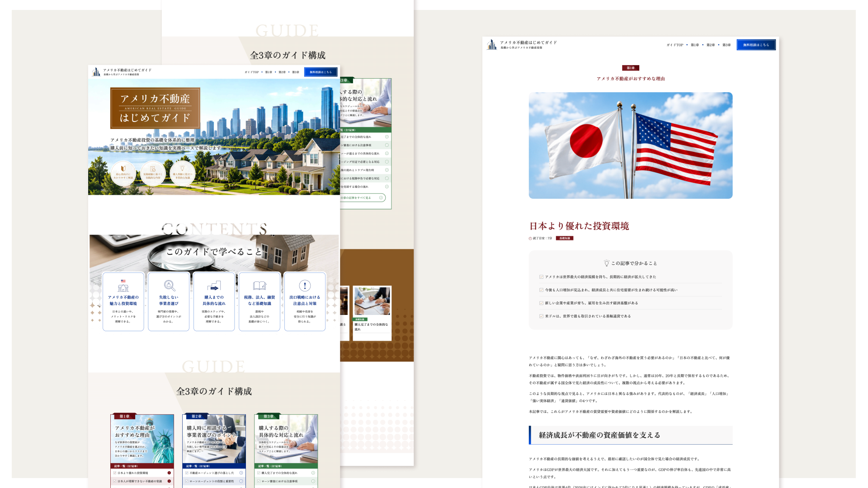Toggle checkbox beside 日本人が理解できない不動産の常識
Viewport: 868px width, 488px height.
[x=115, y=481]
